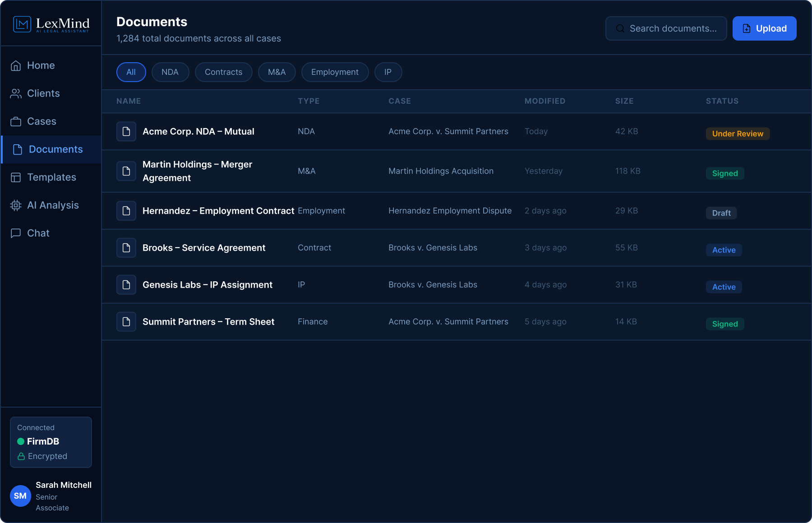Focus the Search documents field

(x=666, y=28)
